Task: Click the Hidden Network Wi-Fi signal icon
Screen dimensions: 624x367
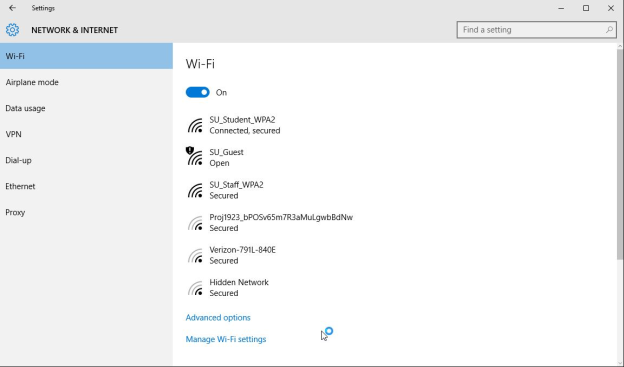Action: [x=195, y=288]
